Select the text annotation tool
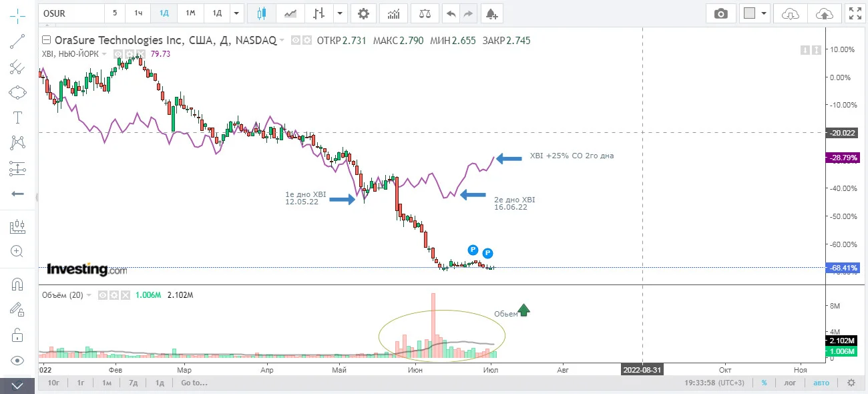Image resolution: width=868 pixels, height=394 pixels. [x=17, y=118]
